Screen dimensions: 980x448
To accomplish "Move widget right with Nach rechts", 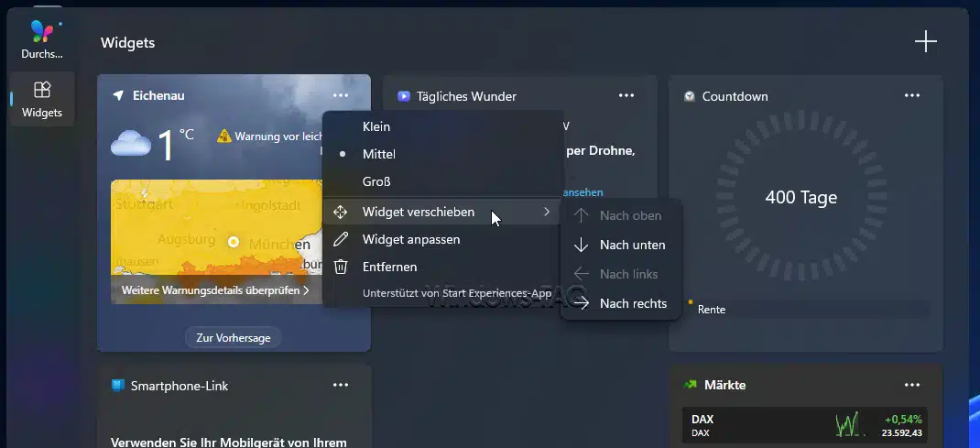I will click(633, 303).
